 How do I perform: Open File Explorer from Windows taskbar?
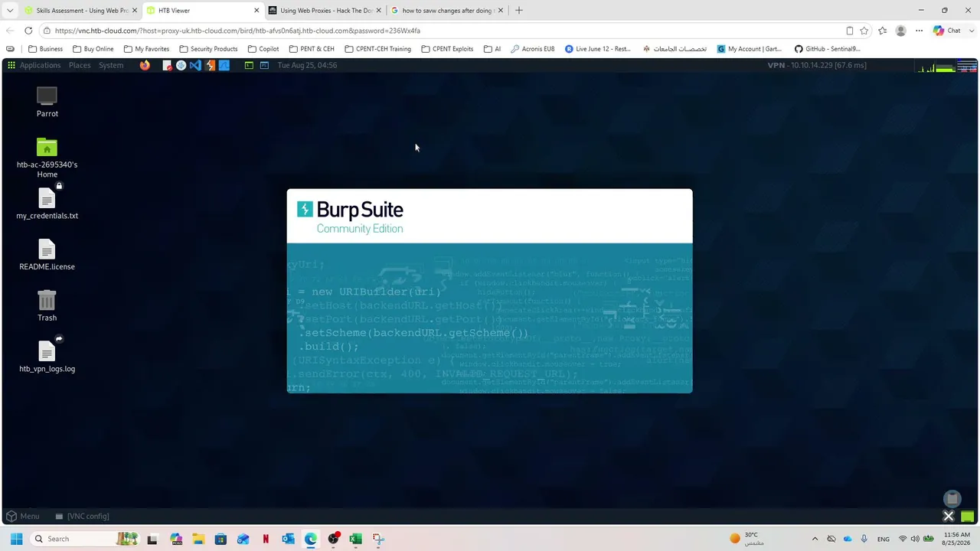pyautogui.click(x=198, y=539)
